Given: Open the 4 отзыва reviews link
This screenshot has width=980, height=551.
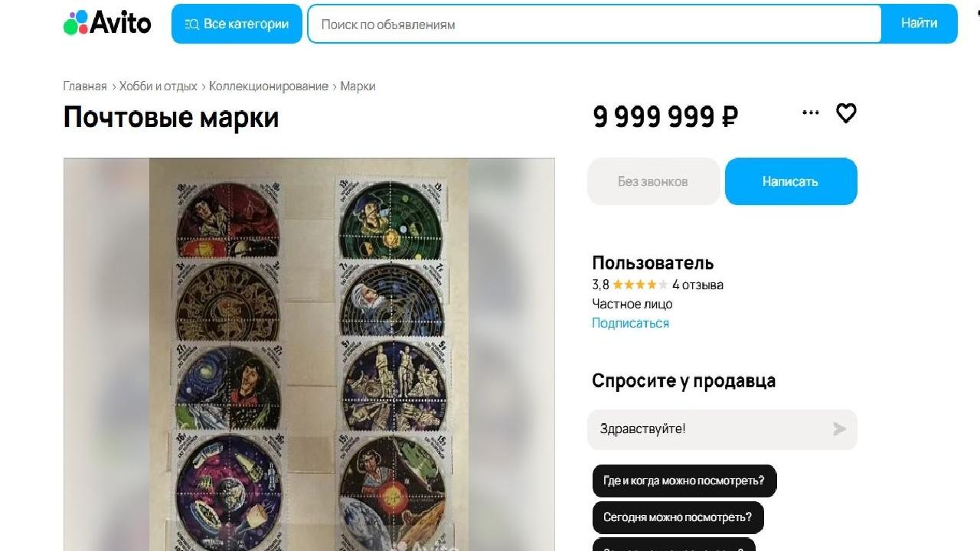Looking at the screenshot, I should (x=697, y=285).
